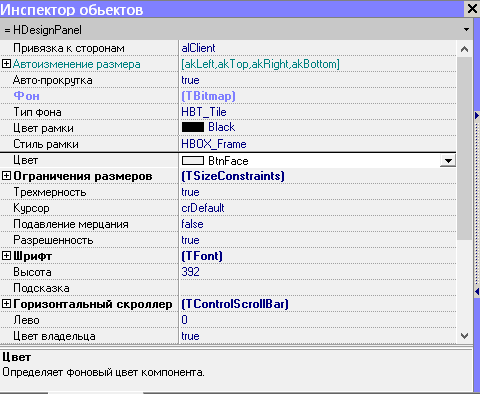The image size is (480, 394).
Task: Click the empty Подсказка value field
Action: tap(318, 288)
